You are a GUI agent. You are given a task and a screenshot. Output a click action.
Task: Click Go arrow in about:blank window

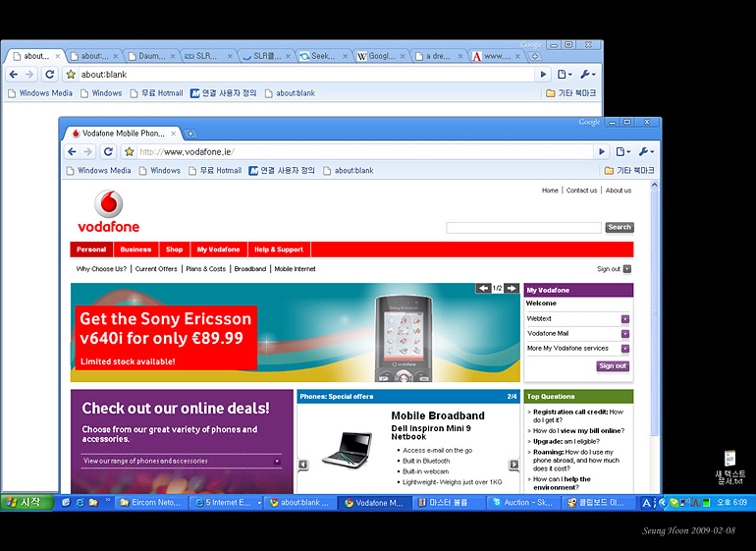click(x=543, y=75)
